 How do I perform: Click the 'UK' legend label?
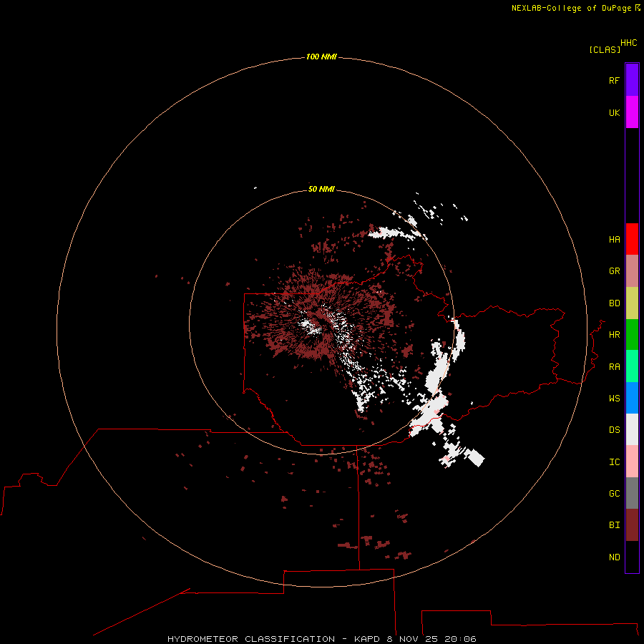click(614, 112)
